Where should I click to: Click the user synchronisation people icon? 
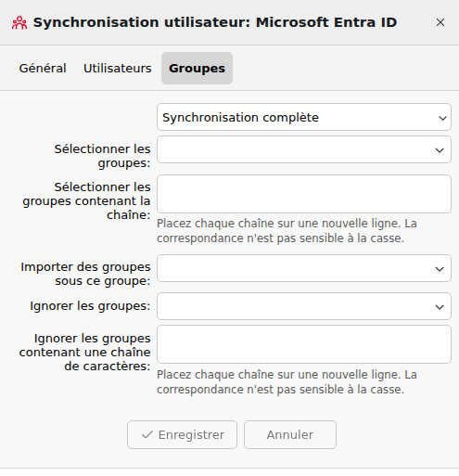pyautogui.click(x=19, y=23)
